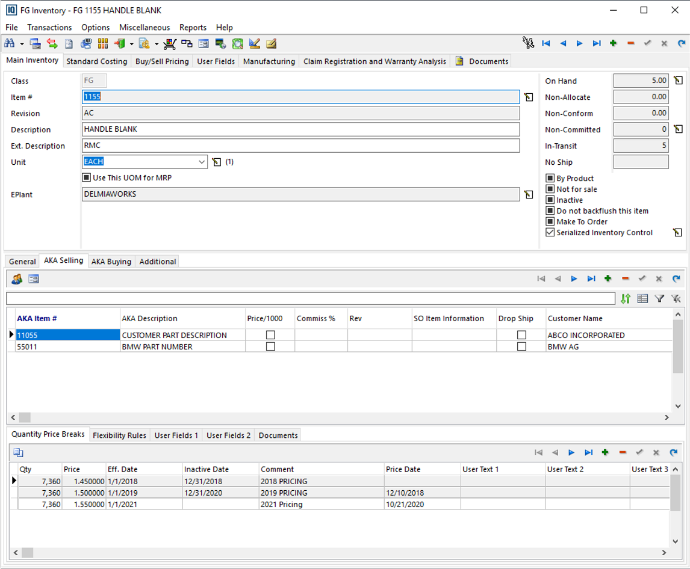Click the sort icon above AKA grid
The height and width of the screenshot is (569, 690).
[626, 298]
